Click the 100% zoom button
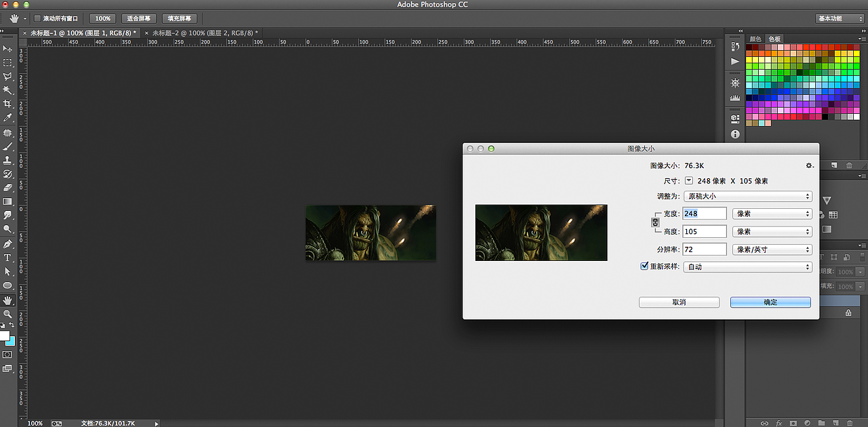 (102, 18)
